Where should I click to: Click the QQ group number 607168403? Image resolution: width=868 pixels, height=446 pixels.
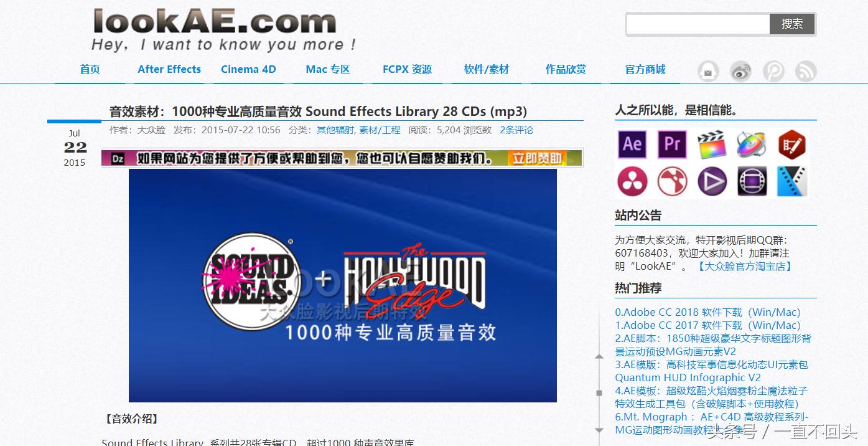(x=642, y=254)
